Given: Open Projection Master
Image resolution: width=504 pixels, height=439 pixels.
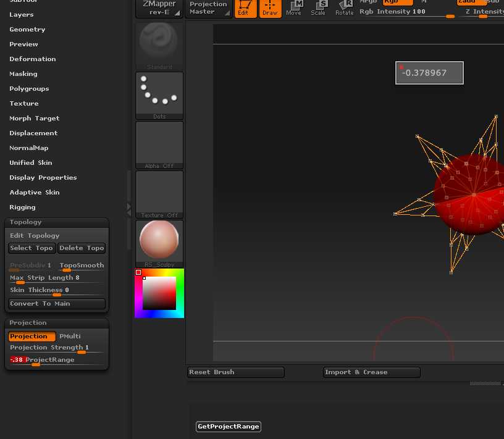Looking at the screenshot, I should [208, 8].
